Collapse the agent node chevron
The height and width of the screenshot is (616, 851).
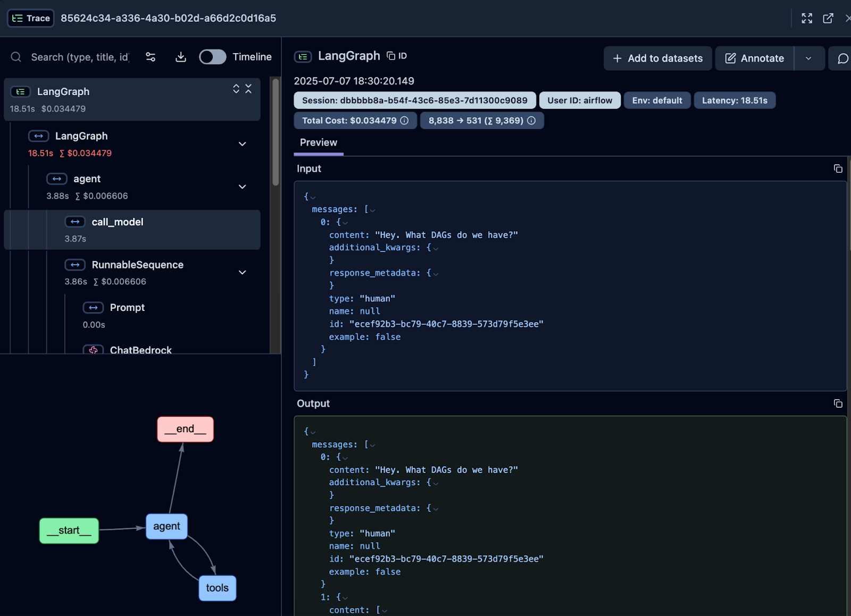tap(242, 187)
